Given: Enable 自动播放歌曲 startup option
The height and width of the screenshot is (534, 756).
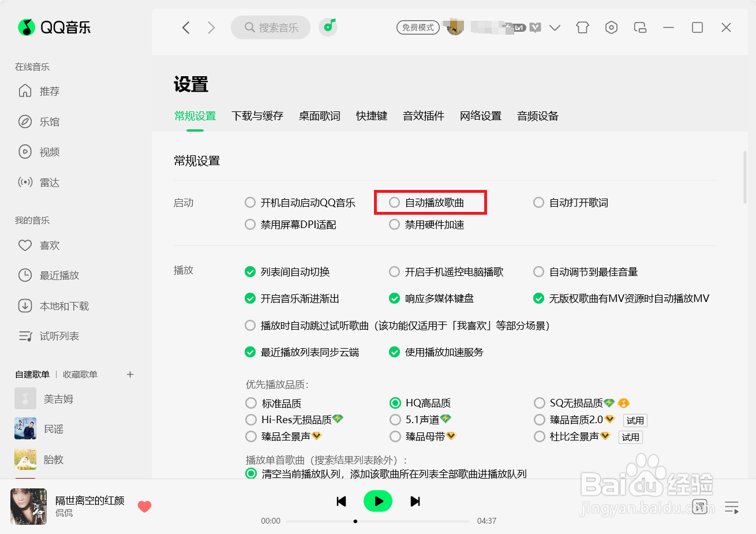Looking at the screenshot, I should point(394,202).
